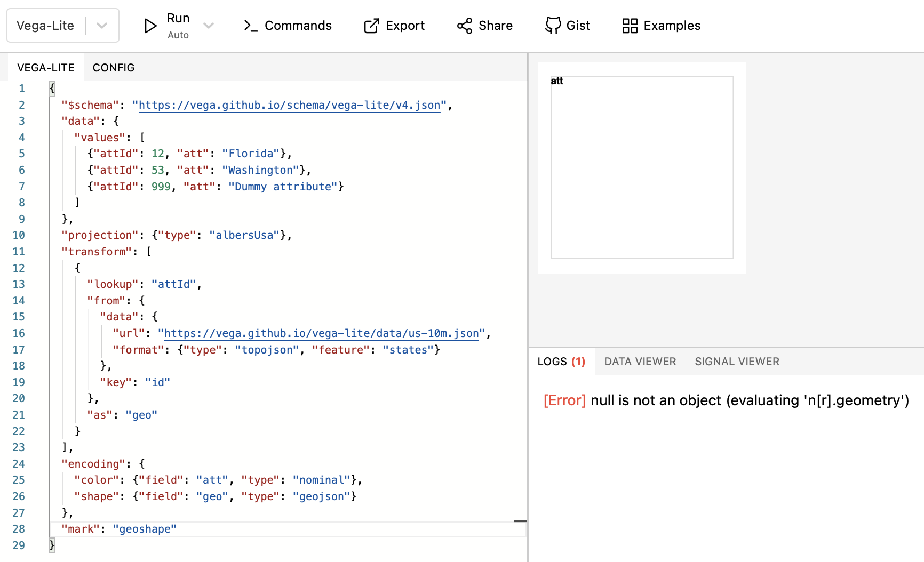This screenshot has width=924, height=562.
Task: Open the Run mode dropdown arrow
Action: point(209,25)
